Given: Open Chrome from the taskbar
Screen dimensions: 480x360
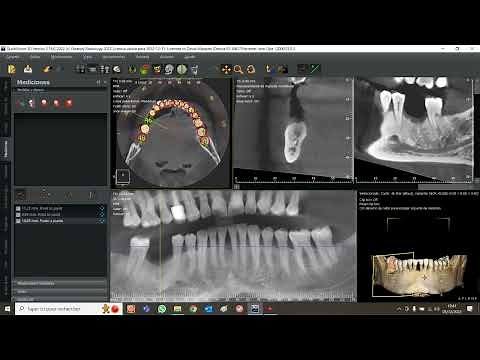Looking at the screenshot, I should click(193, 309).
